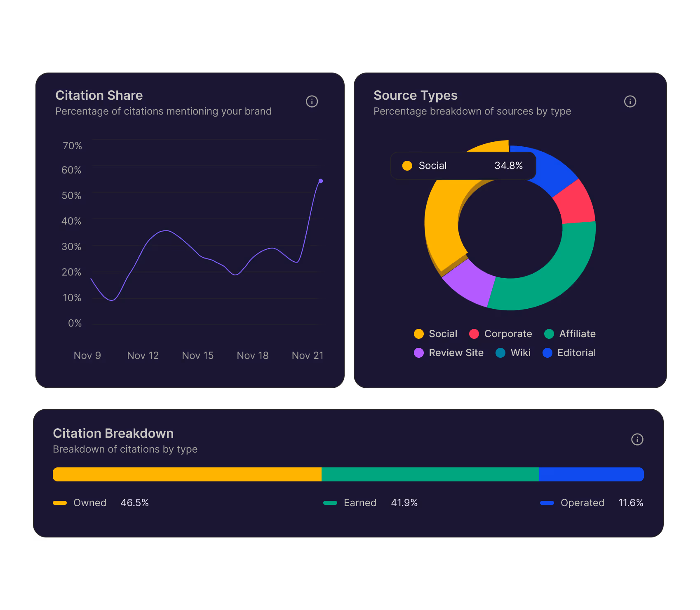Click the yellow Social legend dot
Viewport: 700px width, 610px height.
point(418,334)
